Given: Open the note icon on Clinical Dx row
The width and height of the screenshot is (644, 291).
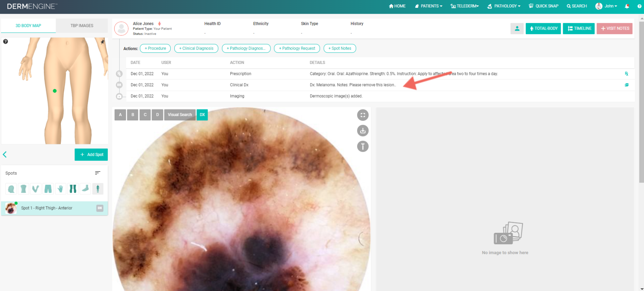Looking at the screenshot, I should click(627, 85).
